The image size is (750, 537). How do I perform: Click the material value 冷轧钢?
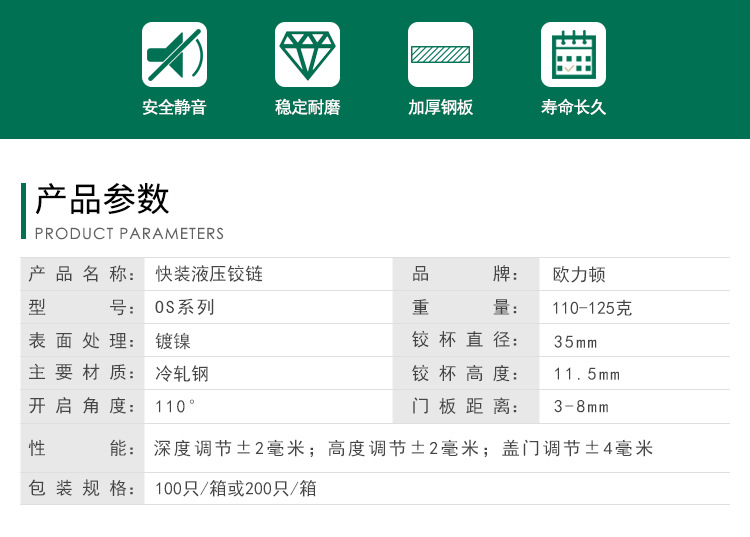coord(182,373)
